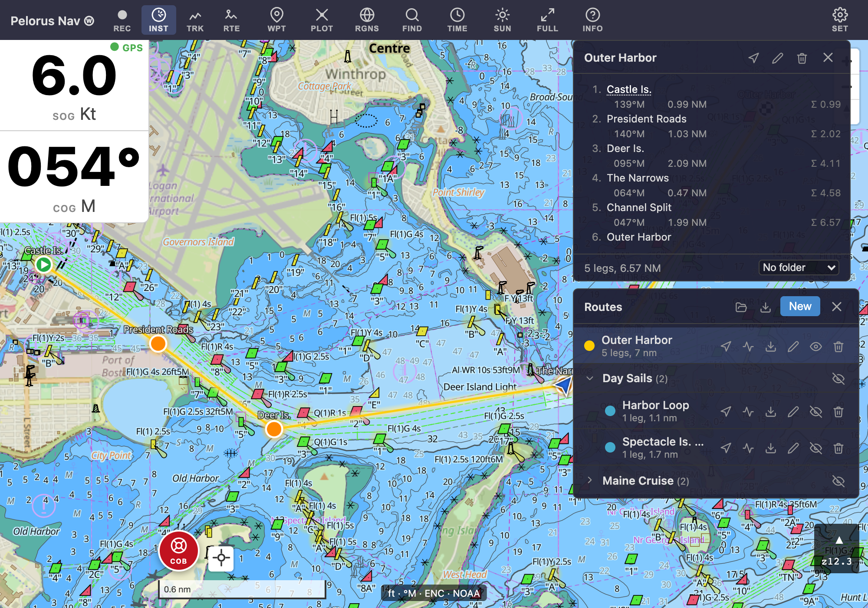Click Harbor Loop blue color swatch

(610, 411)
